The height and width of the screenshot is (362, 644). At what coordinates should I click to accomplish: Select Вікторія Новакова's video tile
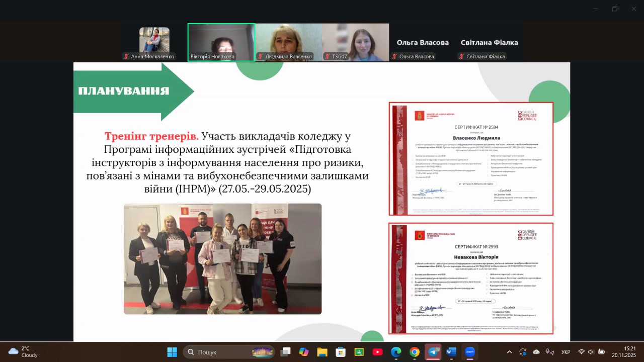(221, 42)
